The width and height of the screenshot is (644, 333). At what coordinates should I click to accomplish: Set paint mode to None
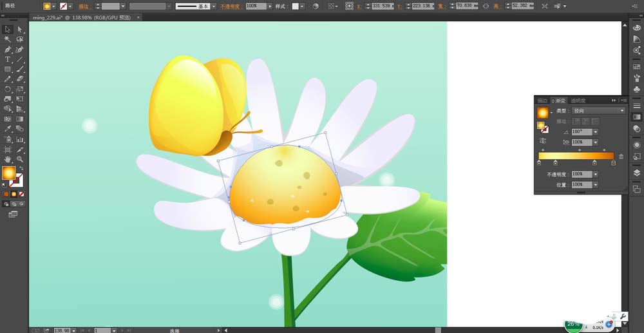[21, 194]
